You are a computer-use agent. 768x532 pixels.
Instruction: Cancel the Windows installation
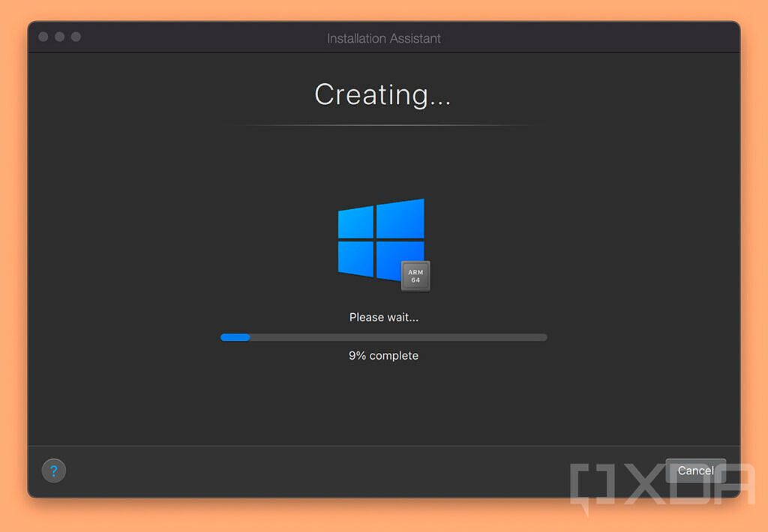point(695,471)
